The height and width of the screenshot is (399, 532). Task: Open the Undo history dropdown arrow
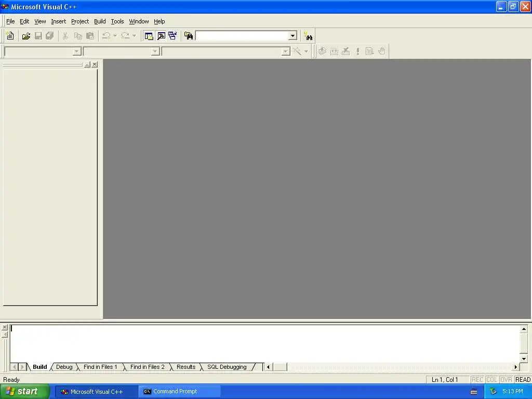[x=115, y=36]
